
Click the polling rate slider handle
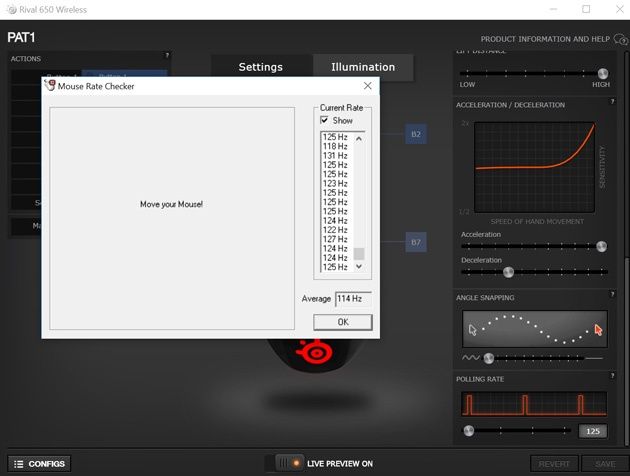[468, 431]
